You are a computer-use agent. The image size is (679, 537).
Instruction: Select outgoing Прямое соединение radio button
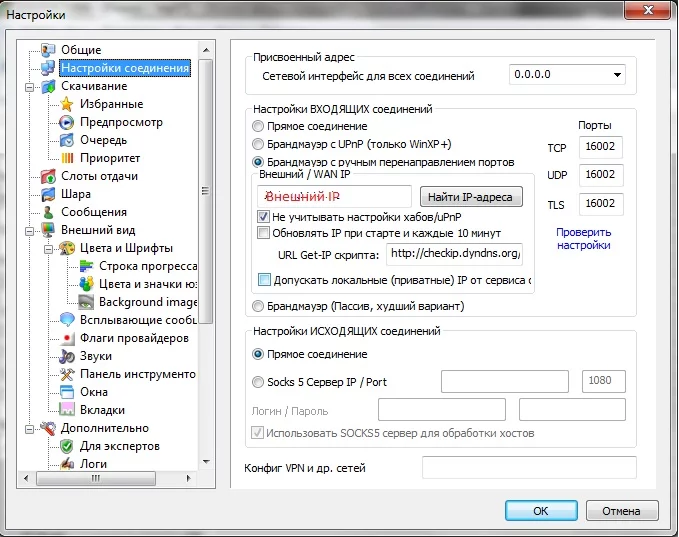click(x=258, y=354)
